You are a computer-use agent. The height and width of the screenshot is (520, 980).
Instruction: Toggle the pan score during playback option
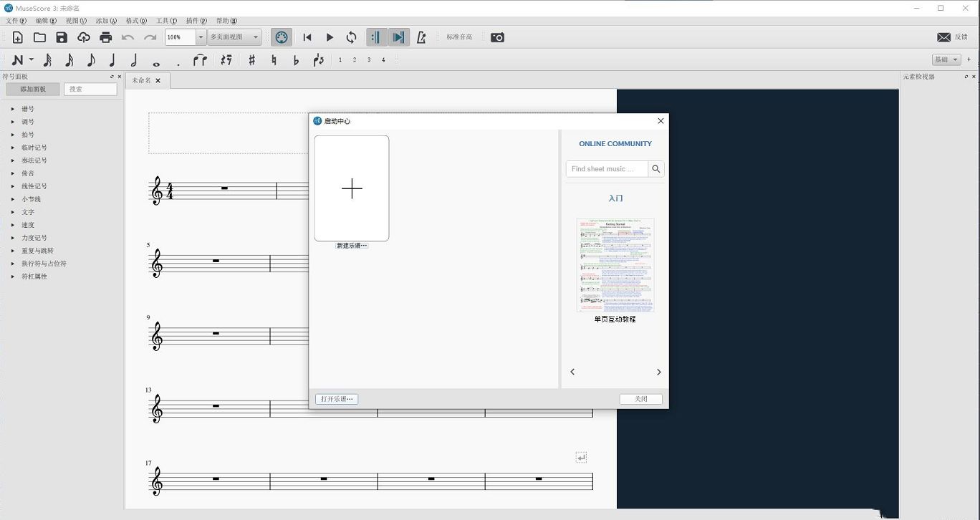(398, 37)
